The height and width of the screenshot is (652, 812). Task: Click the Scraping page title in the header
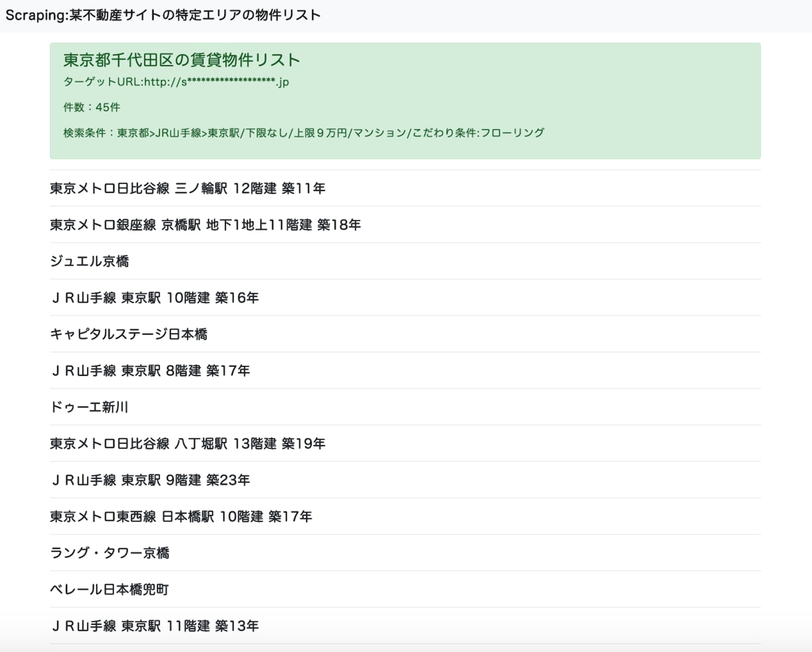pyautogui.click(x=163, y=15)
